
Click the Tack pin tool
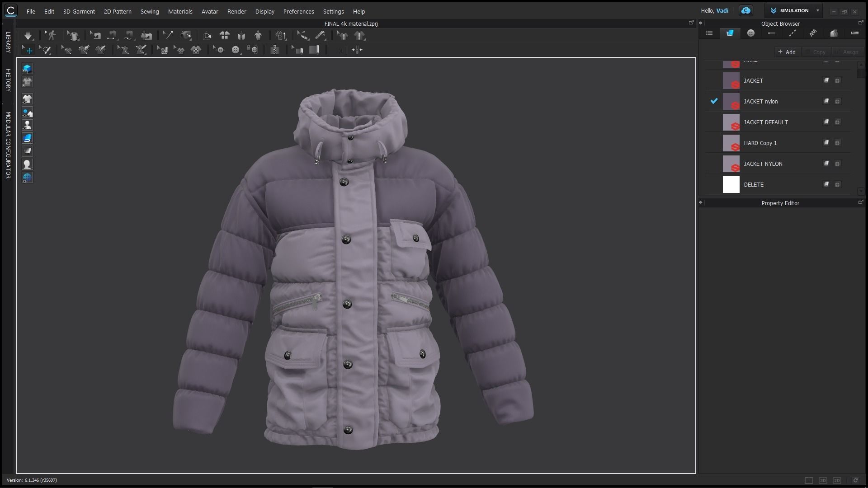pos(168,36)
